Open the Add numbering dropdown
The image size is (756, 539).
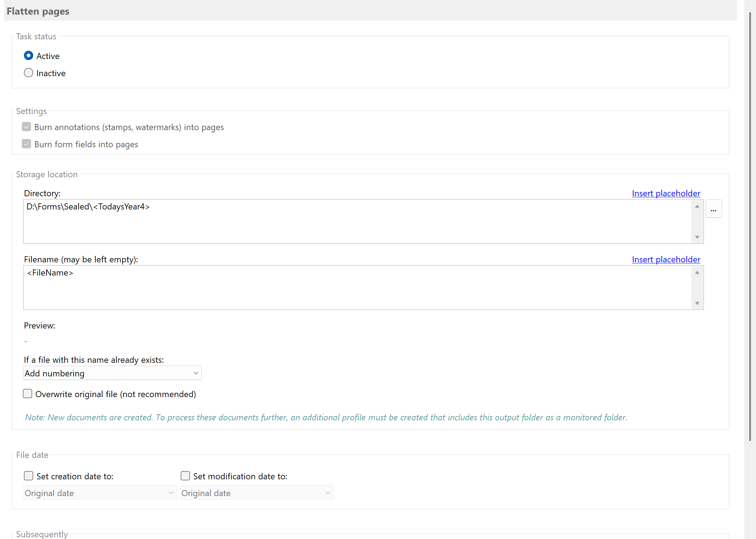(112, 373)
